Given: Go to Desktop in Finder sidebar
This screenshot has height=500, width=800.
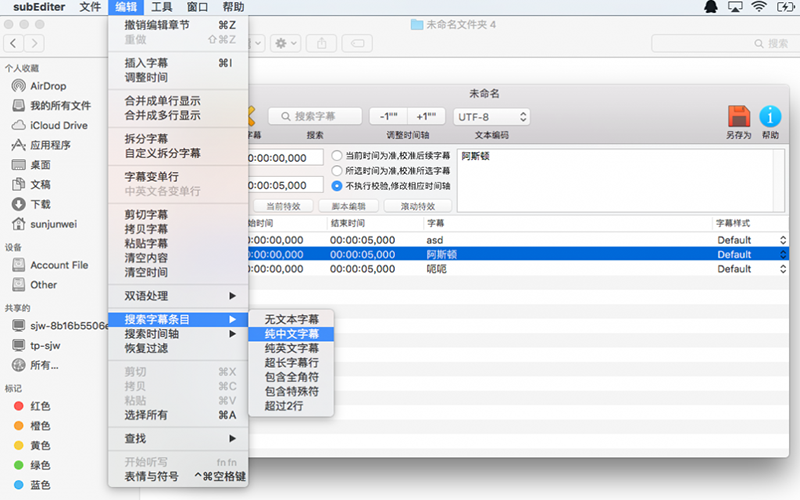Looking at the screenshot, I should click(32, 165).
